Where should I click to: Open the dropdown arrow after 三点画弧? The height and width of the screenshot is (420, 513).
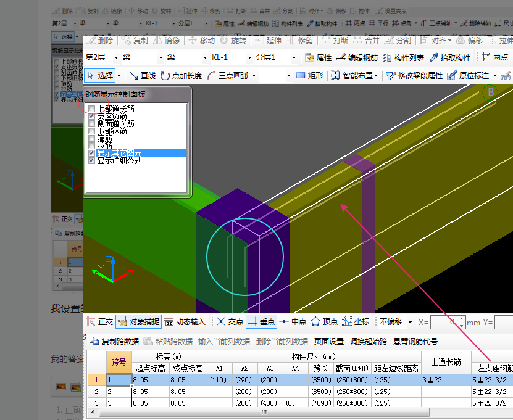click(x=254, y=76)
